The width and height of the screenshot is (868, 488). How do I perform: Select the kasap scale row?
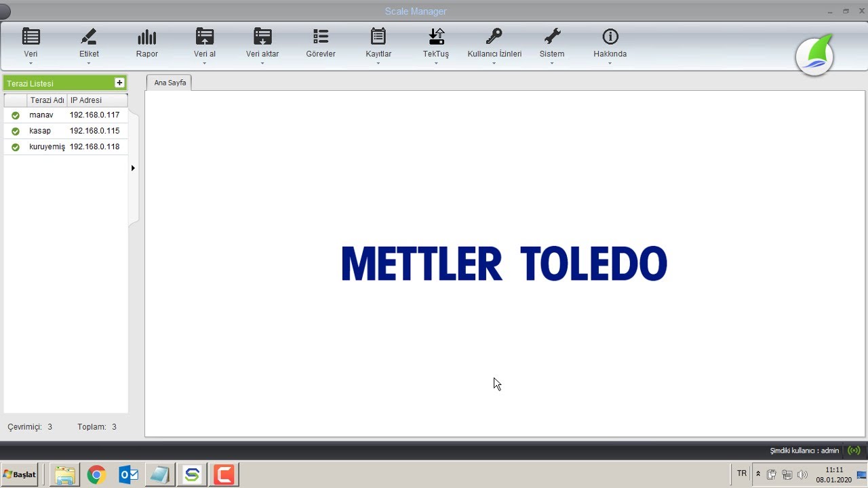[x=66, y=131]
